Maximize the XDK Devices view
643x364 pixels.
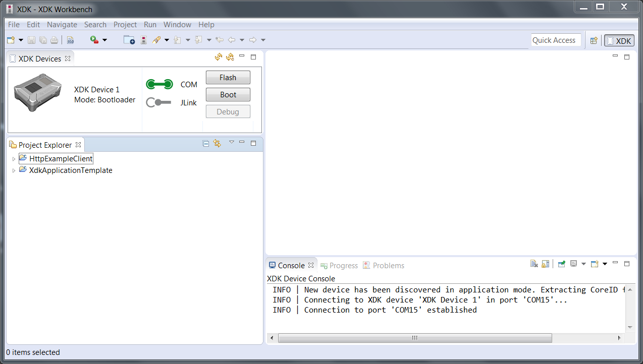click(x=253, y=57)
